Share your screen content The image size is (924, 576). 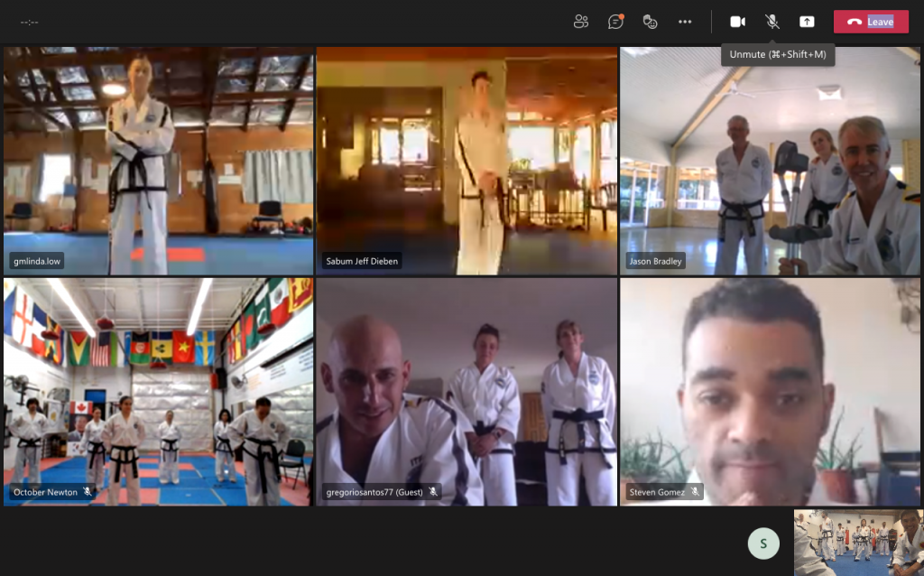click(807, 22)
